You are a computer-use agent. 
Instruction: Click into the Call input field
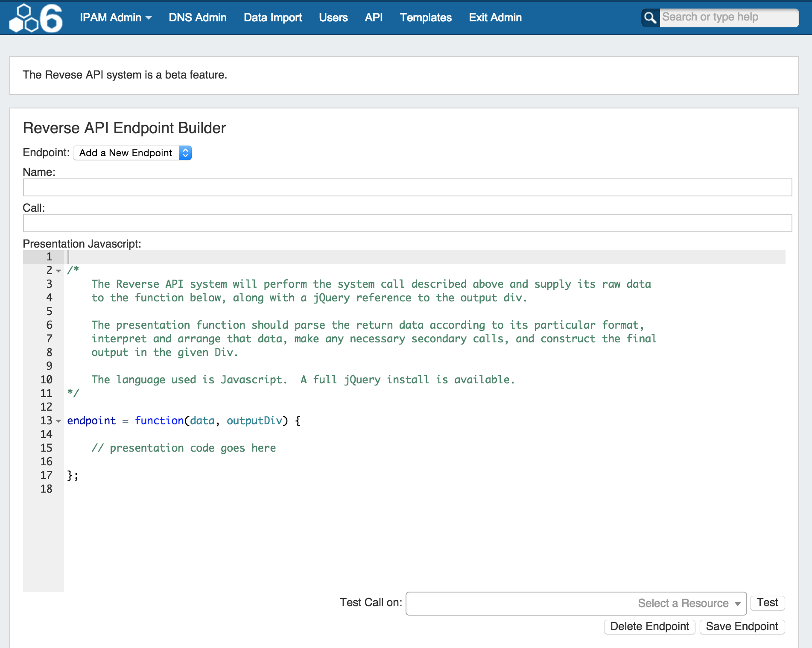[x=407, y=223]
